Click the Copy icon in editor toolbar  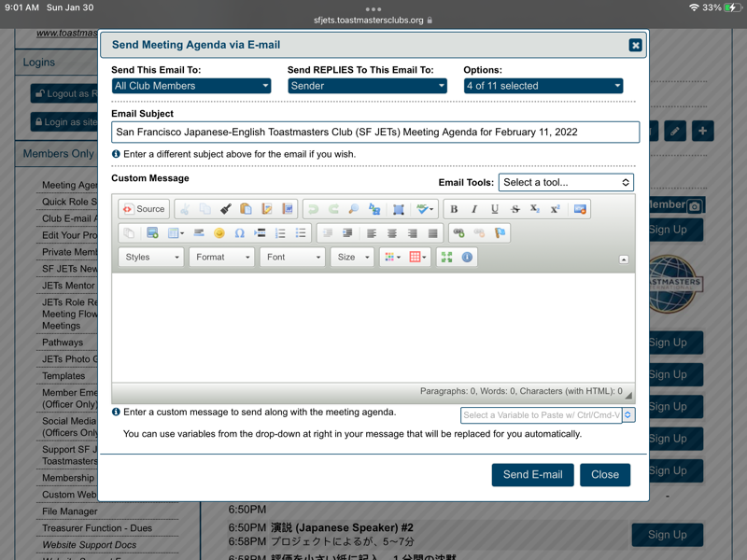click(x=205, y=209)
